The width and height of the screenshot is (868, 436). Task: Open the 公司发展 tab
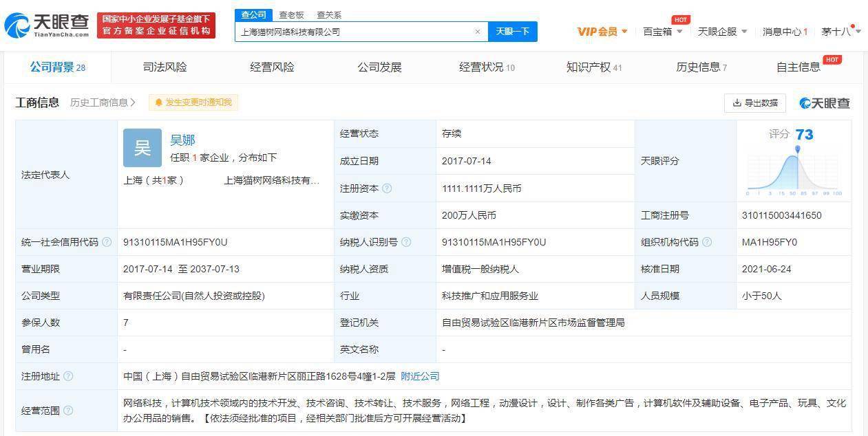(x=379, y=67)
